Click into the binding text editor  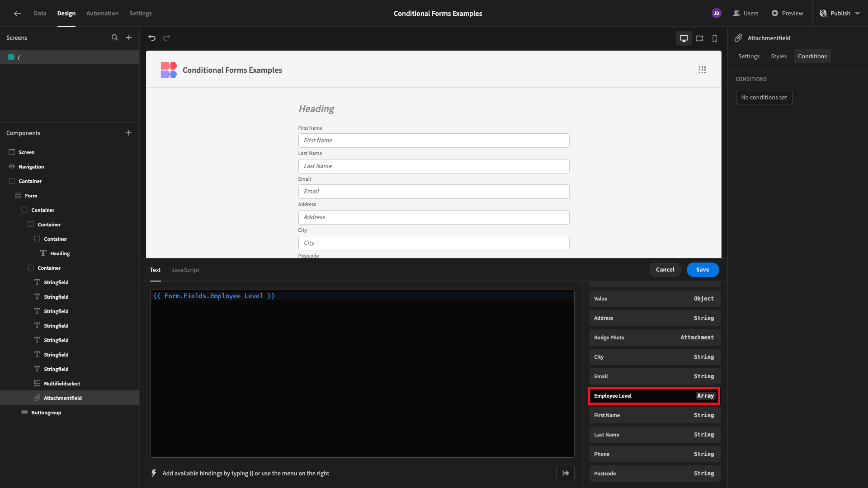(x=362, y=374)
